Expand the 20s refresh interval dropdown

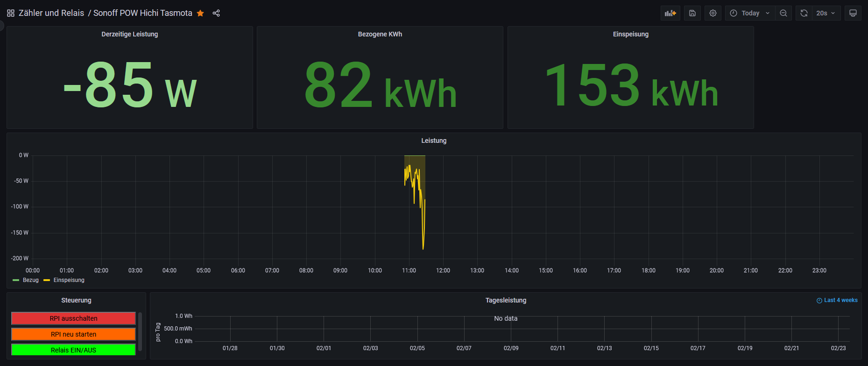point(826,13)
